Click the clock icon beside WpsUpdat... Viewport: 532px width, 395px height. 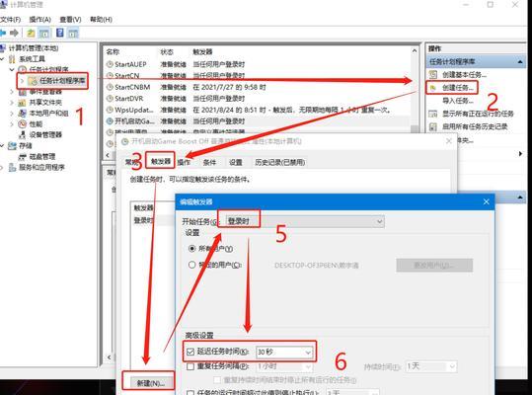tap(110, 110)
